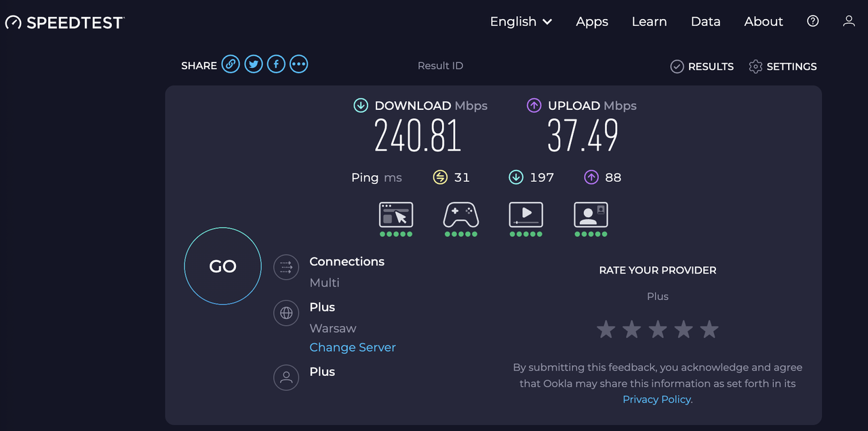Open the Apps menu
The image size is (868, 431).
(x=592, y=22)
